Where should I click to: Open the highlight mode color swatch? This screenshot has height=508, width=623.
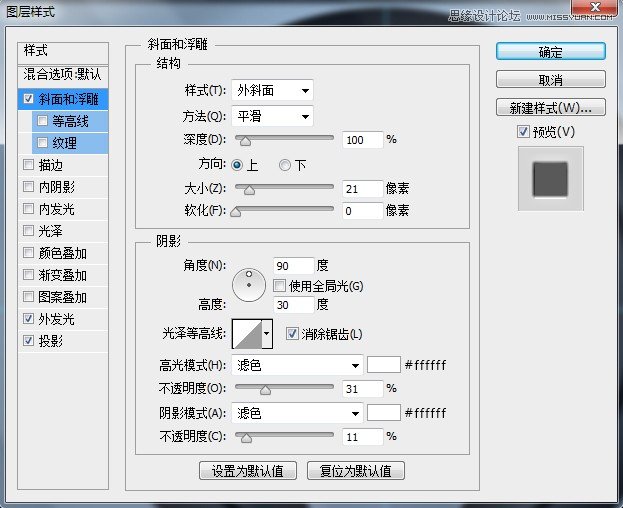pos(383,365)
